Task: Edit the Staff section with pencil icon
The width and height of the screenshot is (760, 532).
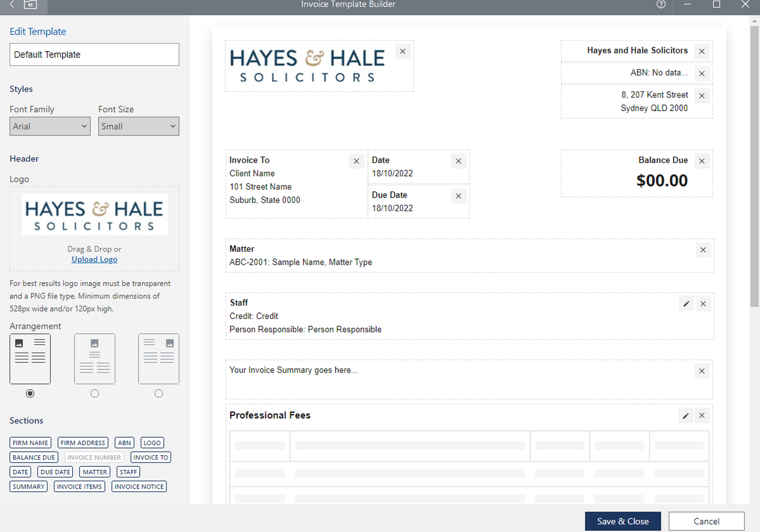Action: [x=686, y=304]
